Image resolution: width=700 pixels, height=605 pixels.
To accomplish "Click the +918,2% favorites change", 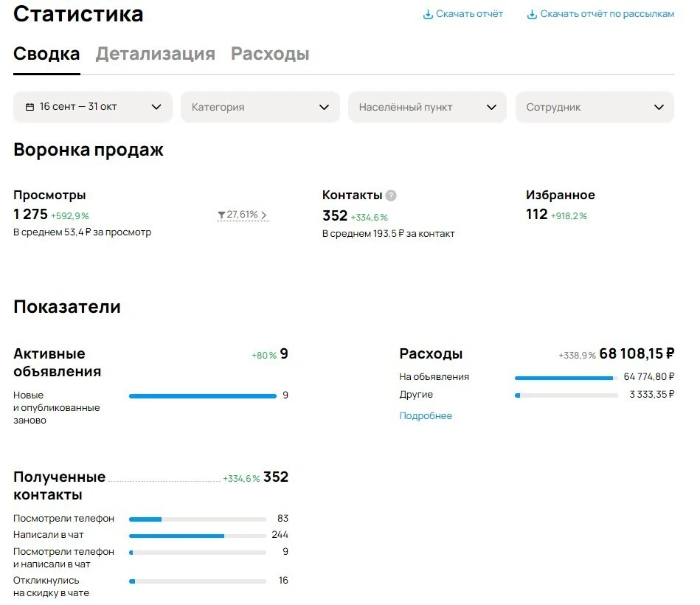I will tap(569, 216).
